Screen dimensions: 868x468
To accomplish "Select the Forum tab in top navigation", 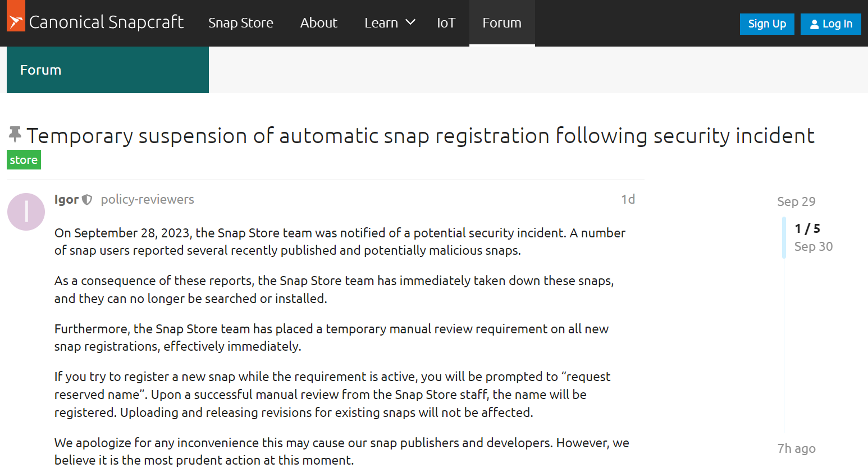I will (x=502, y=23).
